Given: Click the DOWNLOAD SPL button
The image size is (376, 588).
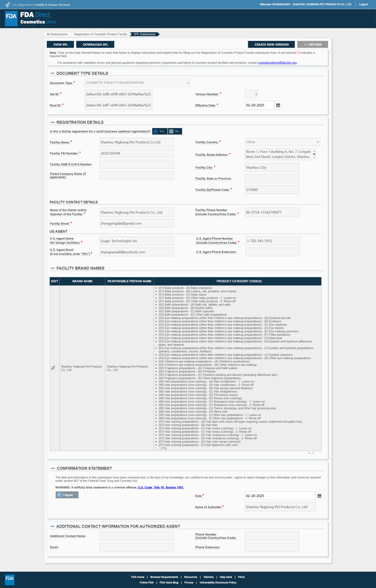Looking at the screenshot, I should [95, 45].
